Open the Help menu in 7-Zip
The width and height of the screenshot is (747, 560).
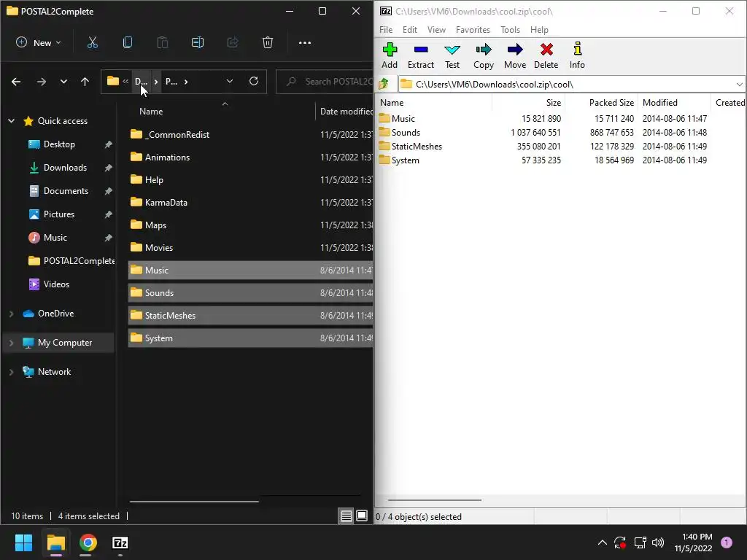[539, 29]
